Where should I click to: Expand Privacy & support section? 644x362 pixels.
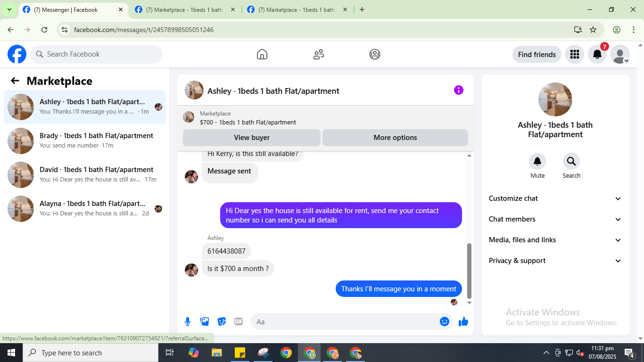point(555,261)
